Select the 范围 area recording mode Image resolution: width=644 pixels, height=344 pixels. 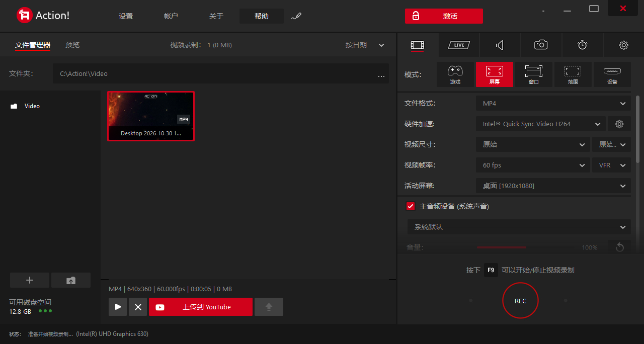point(573,74)
